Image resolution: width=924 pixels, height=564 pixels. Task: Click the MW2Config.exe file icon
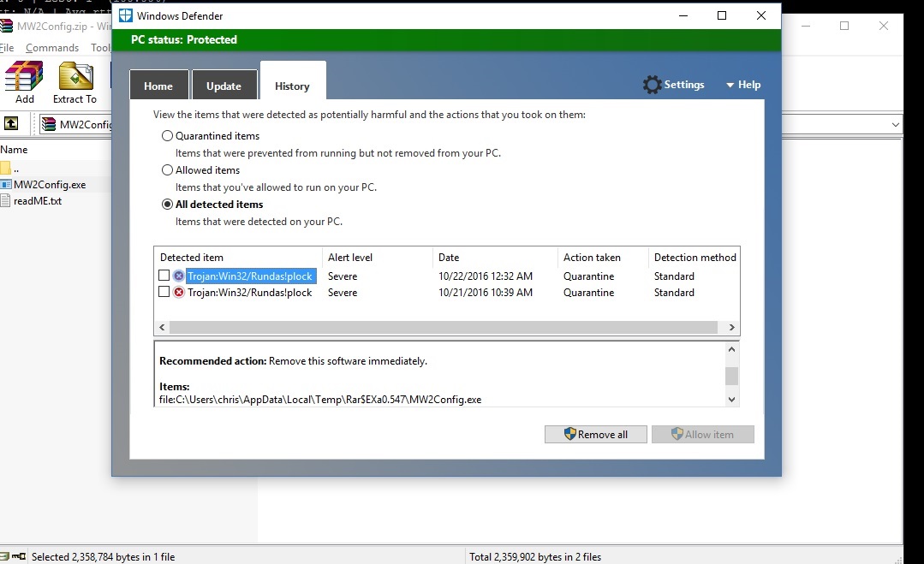pyautogui.click(x=6, y=184)
